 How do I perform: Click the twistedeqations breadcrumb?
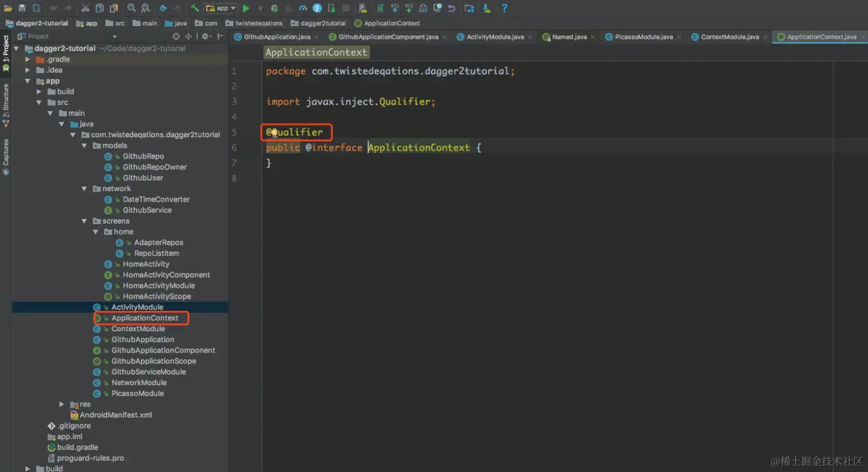point(254,23)
